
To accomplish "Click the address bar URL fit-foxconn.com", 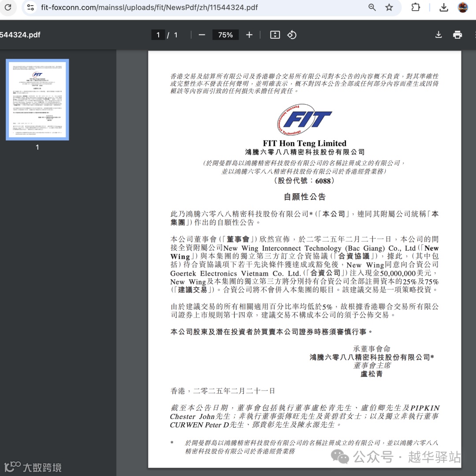I will [x=149, y=7].
